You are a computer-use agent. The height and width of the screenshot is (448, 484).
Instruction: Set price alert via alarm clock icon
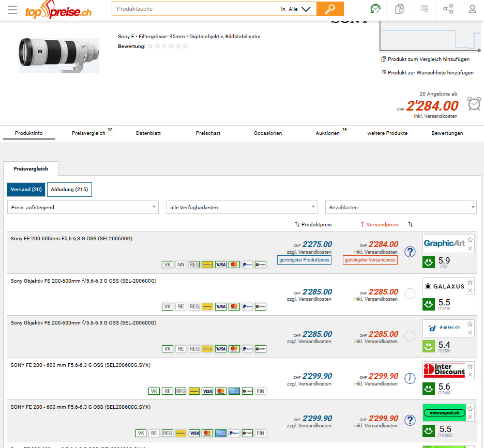tap(474, 104)
